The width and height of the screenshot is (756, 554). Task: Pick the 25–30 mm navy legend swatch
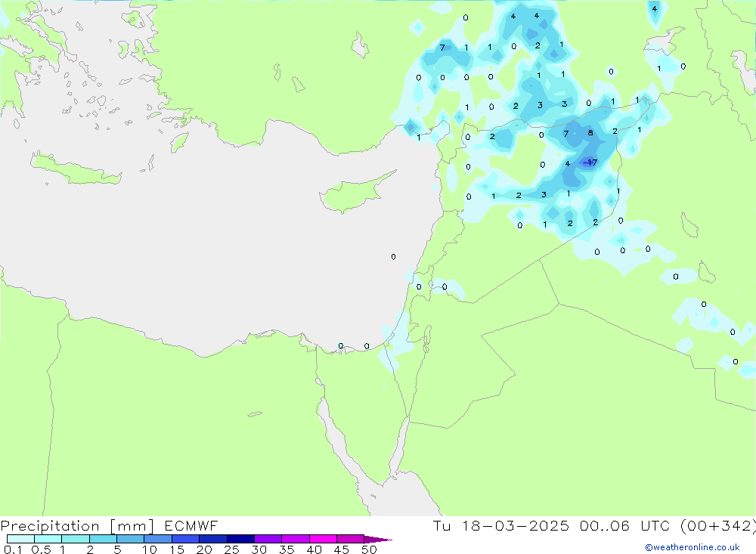click(240, 539)
